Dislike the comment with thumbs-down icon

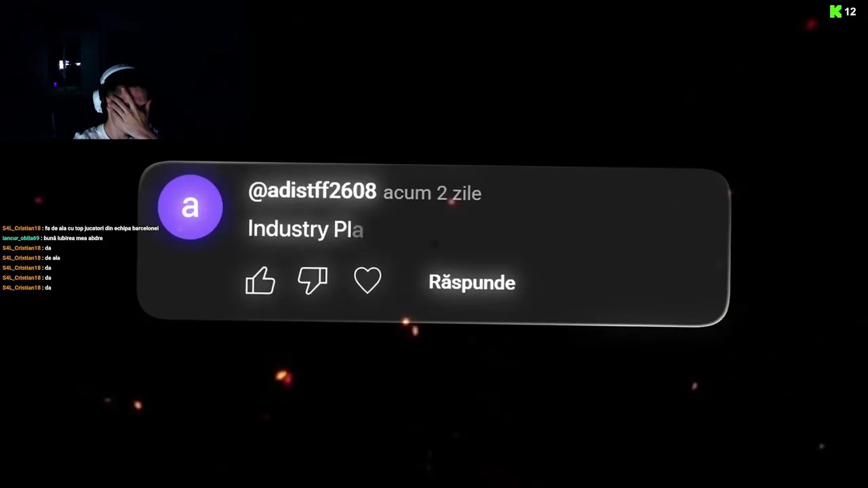[313, 280]
